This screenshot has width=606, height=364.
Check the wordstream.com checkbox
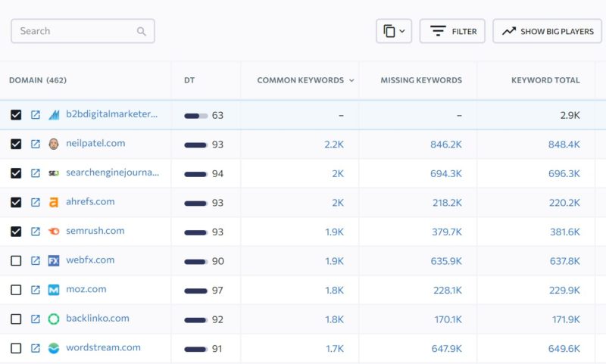pyautogui.click(x=16, y=348)
